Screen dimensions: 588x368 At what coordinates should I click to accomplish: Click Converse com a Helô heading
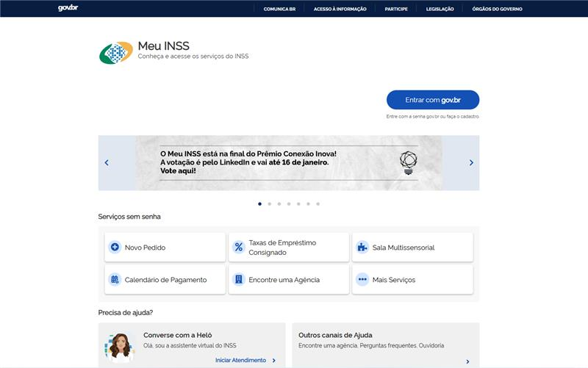click(x=178, y=335)
